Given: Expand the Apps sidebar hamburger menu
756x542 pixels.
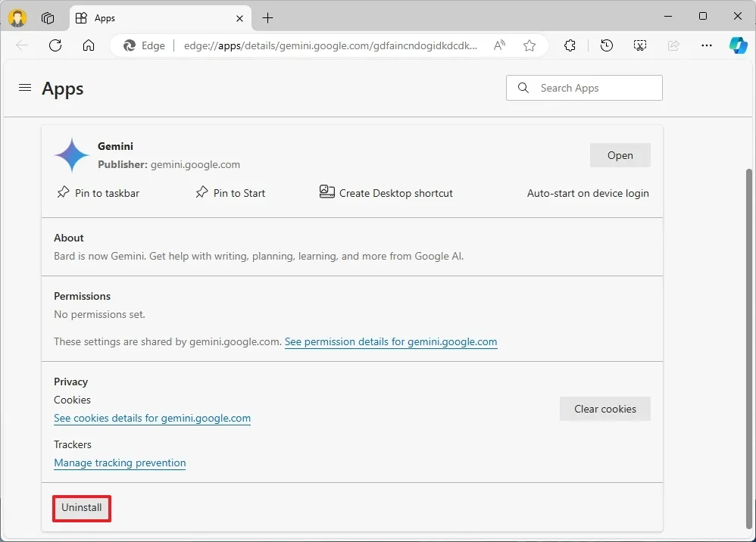Looking at the screenshot, I should click(x=25, y=87).
